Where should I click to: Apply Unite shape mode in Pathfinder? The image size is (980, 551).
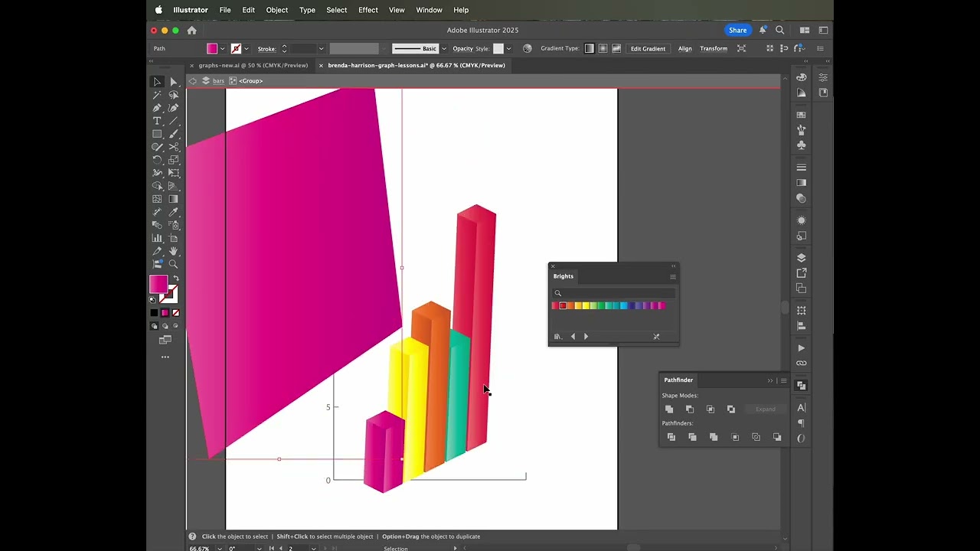(669, 409)
